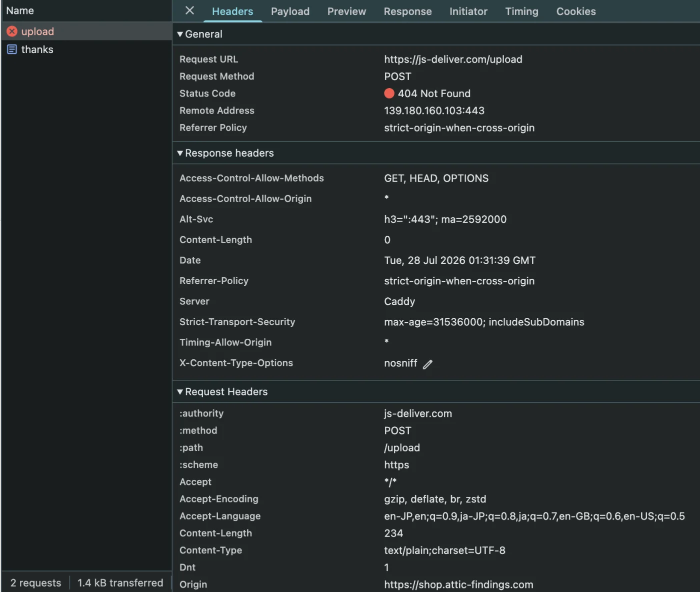
Task: Close the request details pane
Action: point(189,11)
